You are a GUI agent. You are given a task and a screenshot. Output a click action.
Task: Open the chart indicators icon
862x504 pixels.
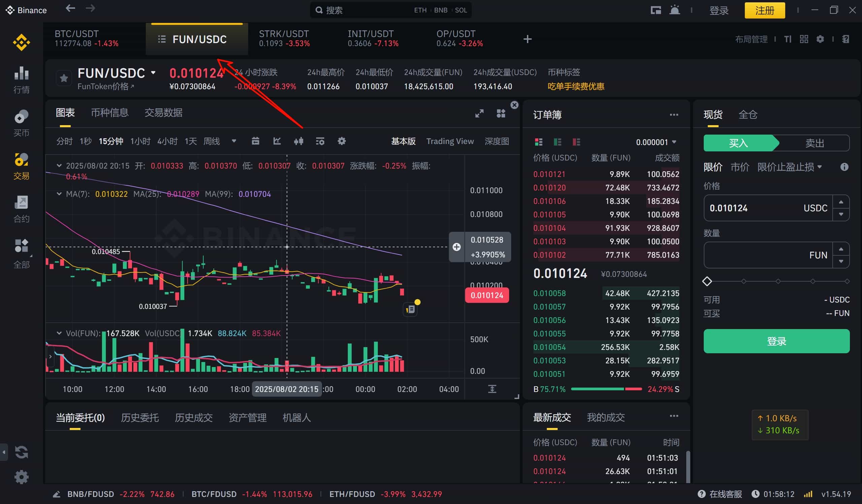277,141
